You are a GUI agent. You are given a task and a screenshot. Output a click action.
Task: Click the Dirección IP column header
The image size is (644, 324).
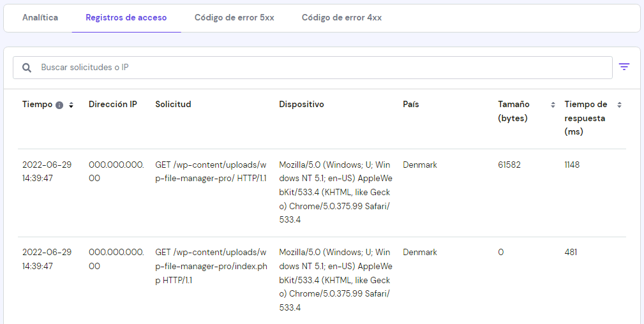tap(113, 105)
